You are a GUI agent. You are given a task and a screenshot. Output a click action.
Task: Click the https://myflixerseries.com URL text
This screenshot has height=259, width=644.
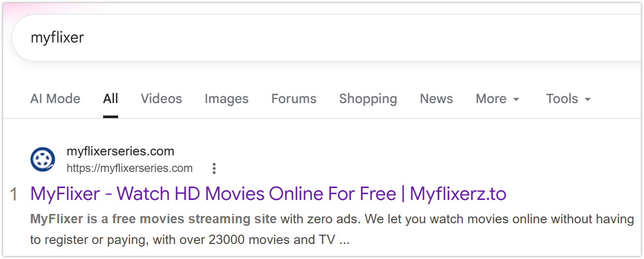(x=130, y=168)
